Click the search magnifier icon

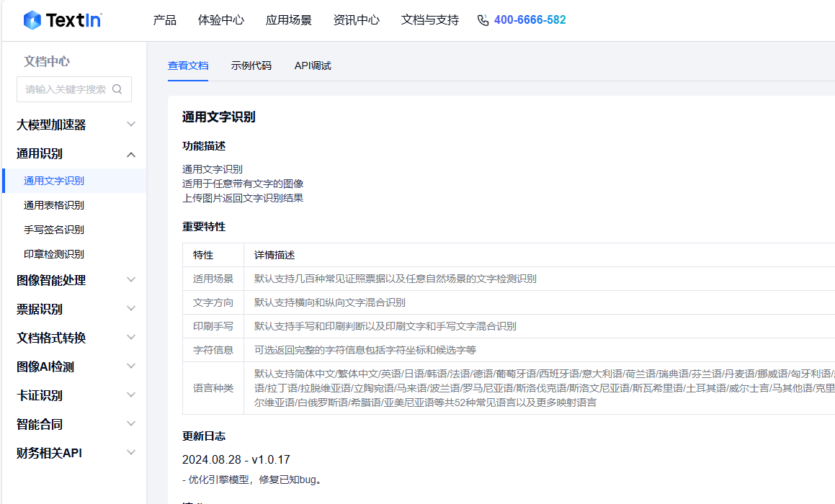pos(117,89)
